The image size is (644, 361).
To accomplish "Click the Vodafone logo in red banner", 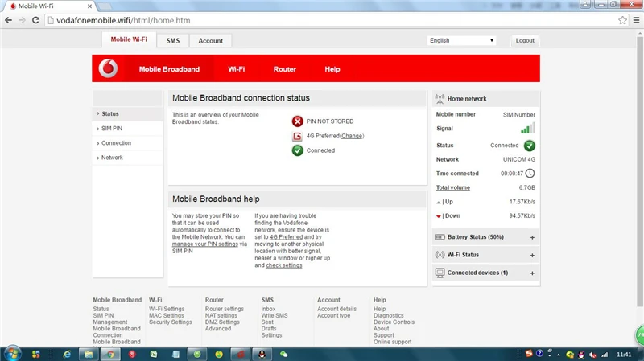I will click(108, 68).
